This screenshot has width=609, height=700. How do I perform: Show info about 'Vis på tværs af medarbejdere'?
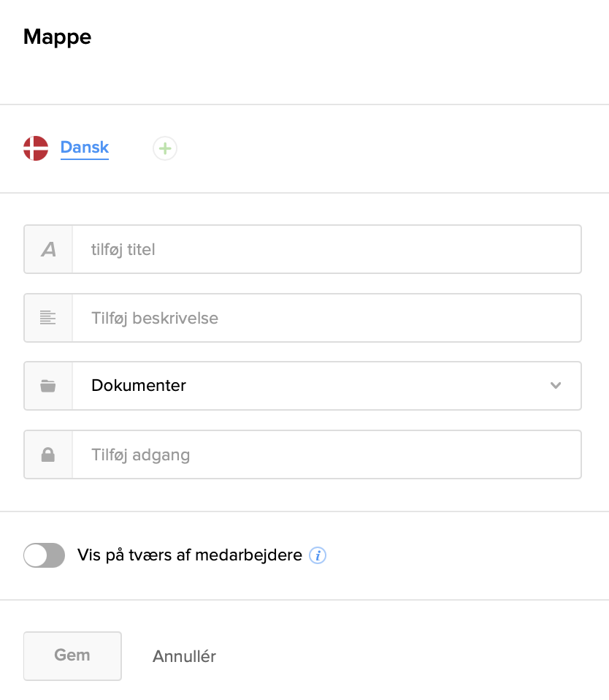[x=318, y=556]
